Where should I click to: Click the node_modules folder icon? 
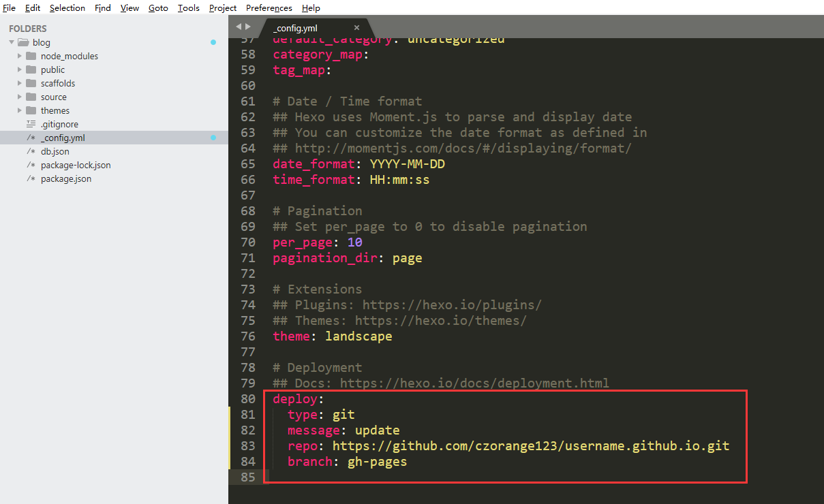31,56
